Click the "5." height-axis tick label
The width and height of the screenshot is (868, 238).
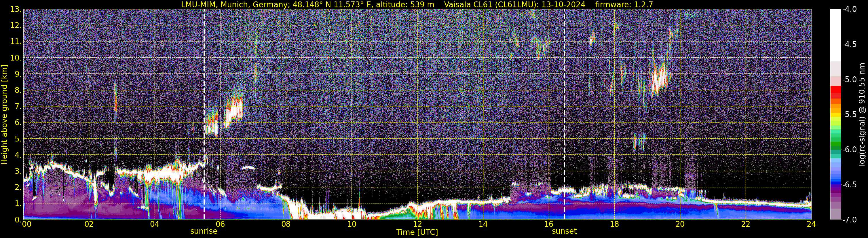(18, 139)
